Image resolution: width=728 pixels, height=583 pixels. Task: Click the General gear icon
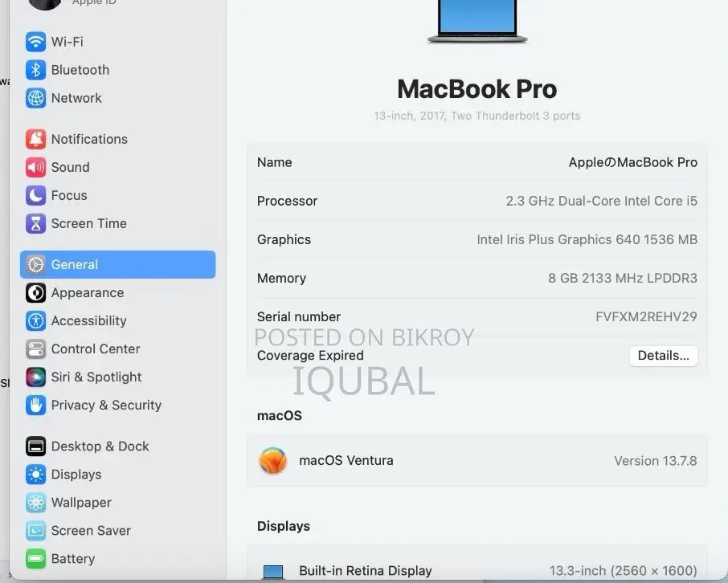coord(35,264)
